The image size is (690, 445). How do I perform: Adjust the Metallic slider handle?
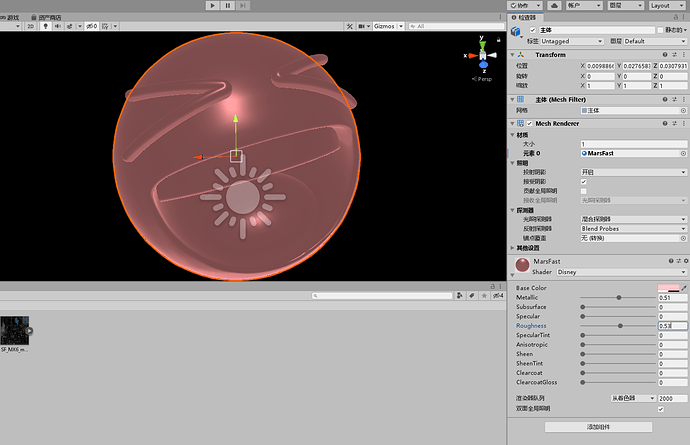click(619, 298)
